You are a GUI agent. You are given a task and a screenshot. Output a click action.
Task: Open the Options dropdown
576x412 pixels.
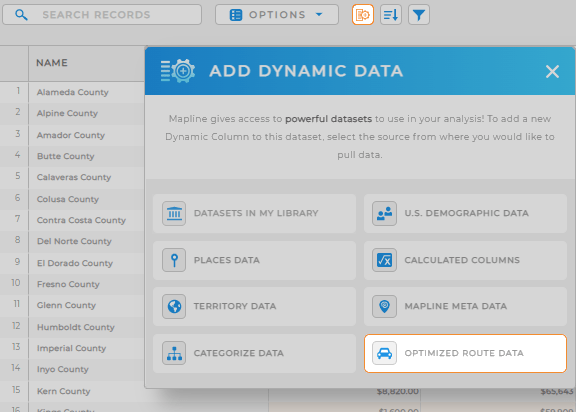coord(277,15)
